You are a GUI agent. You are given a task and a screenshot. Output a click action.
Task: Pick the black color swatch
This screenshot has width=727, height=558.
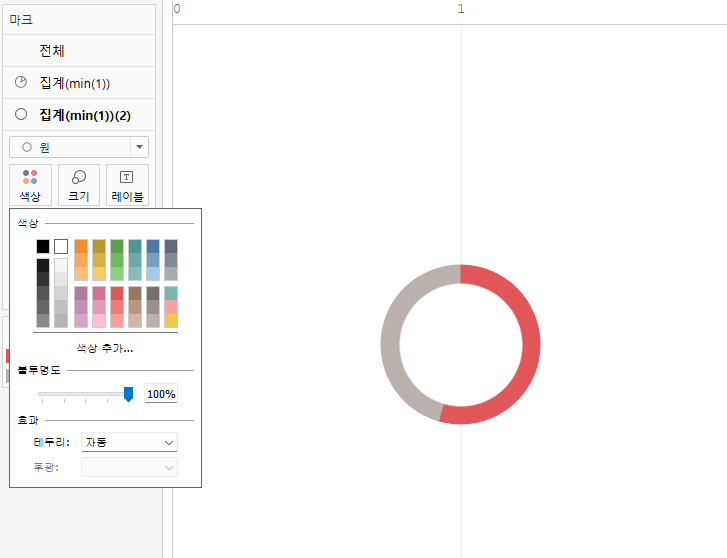[x=43, y=246]
